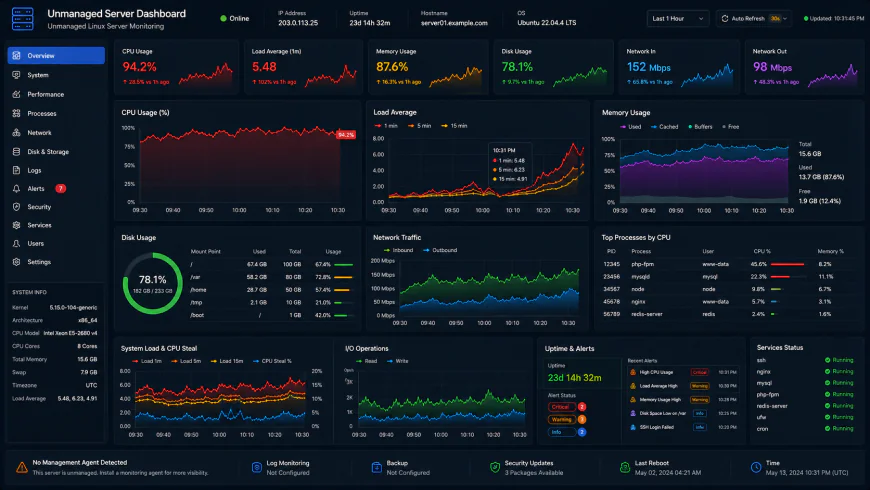The height and width of the screenshot is (490, 870).
Task: Click the warning triangle for No Management Agent
Action: coord(22,467)
